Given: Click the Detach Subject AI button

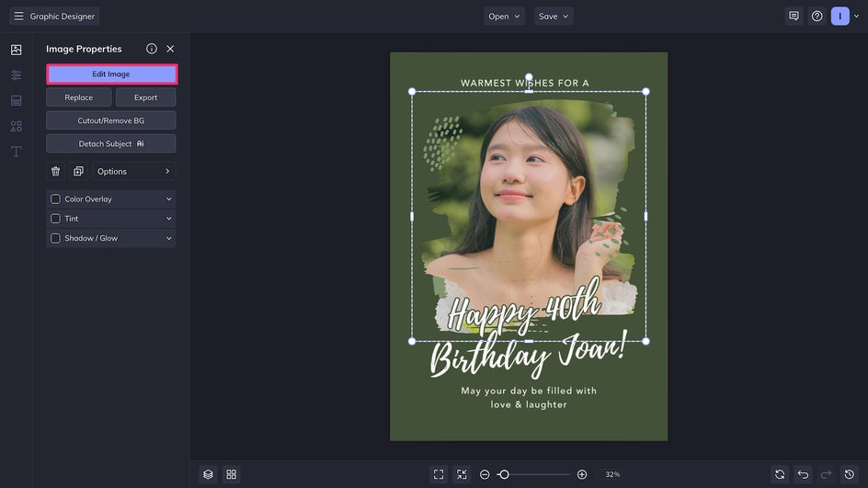Looking at the screenshot, I should pyautogui.click(x=111, y=144).
